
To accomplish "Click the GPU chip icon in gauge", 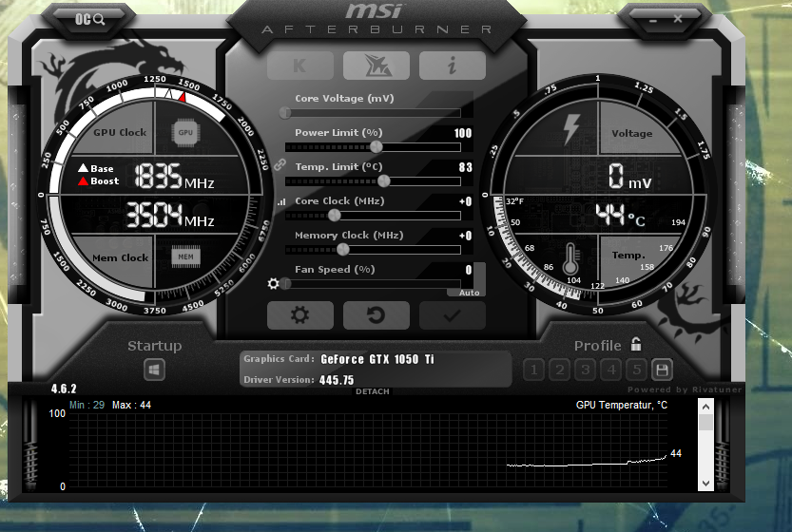I will pyautogui.click(x=185, y=133).
